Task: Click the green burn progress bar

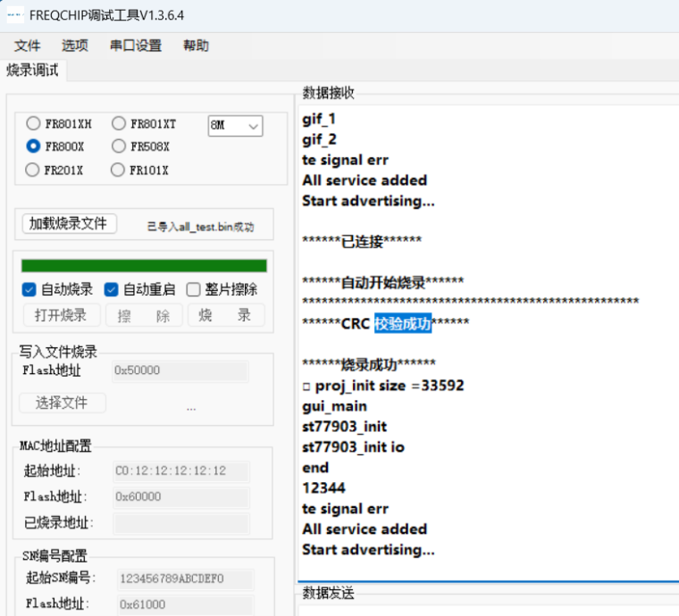Action: (x=144, y=265)
